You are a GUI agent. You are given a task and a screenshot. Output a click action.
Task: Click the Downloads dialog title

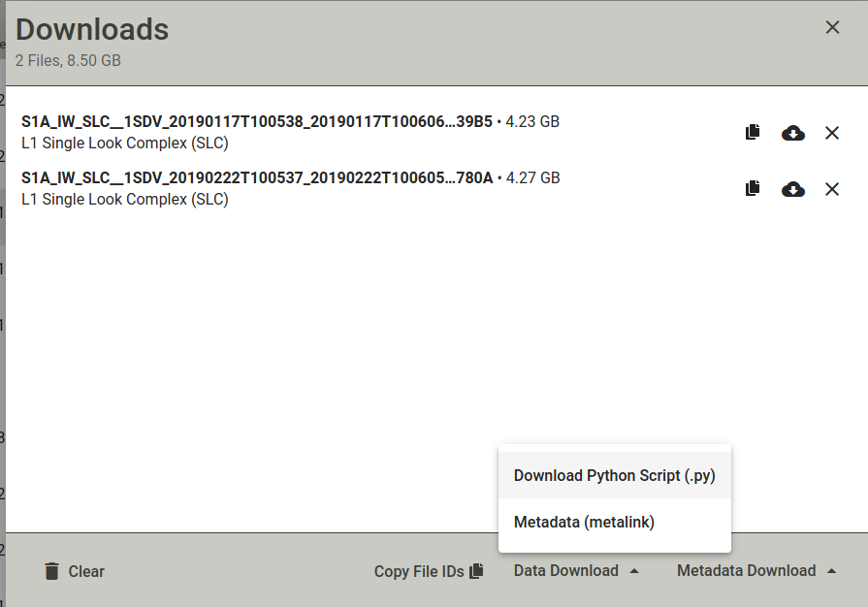pos(92,29)
